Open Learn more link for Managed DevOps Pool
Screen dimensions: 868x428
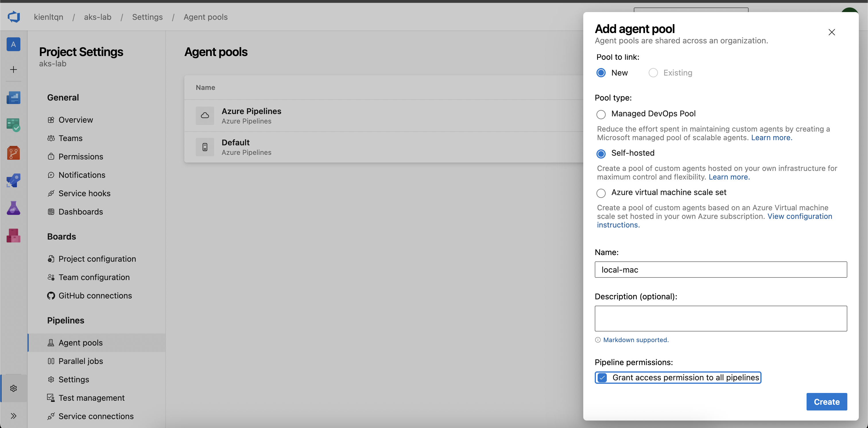click(772, 138)
